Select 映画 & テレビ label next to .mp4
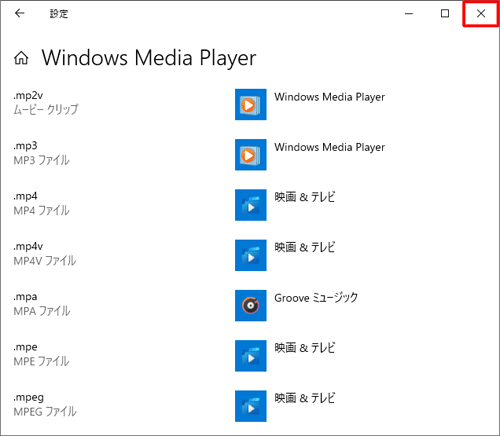The image size is (500, 436). [305, 197]
